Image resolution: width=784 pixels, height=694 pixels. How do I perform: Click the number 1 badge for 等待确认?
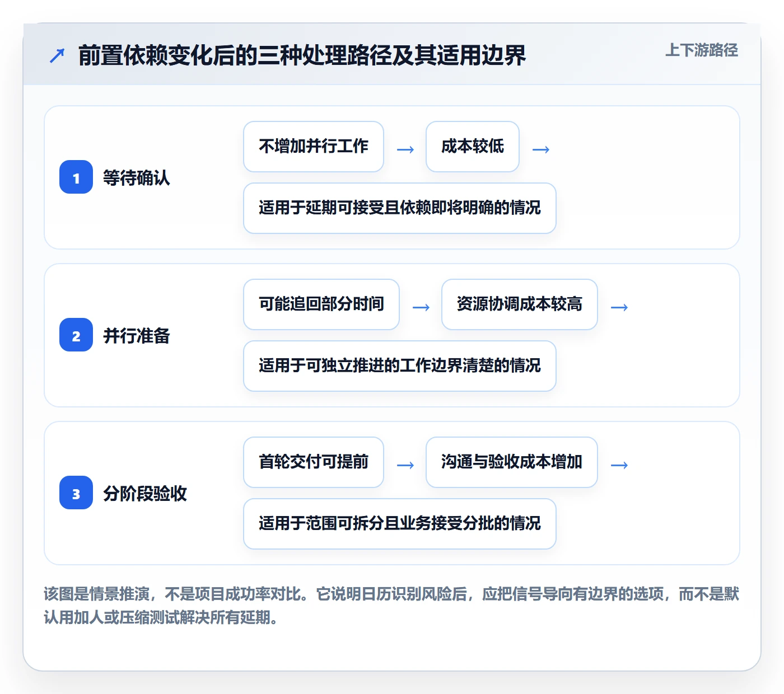point(76,177)
